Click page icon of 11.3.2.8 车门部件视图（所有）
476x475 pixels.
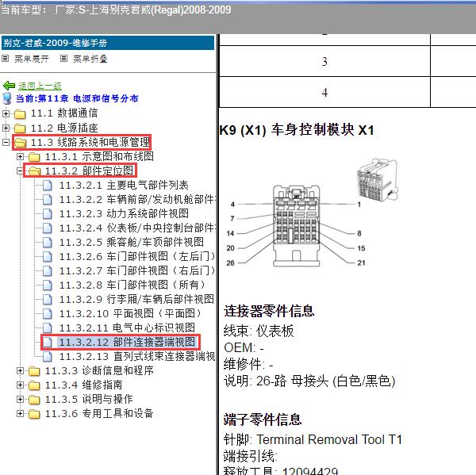48,285
